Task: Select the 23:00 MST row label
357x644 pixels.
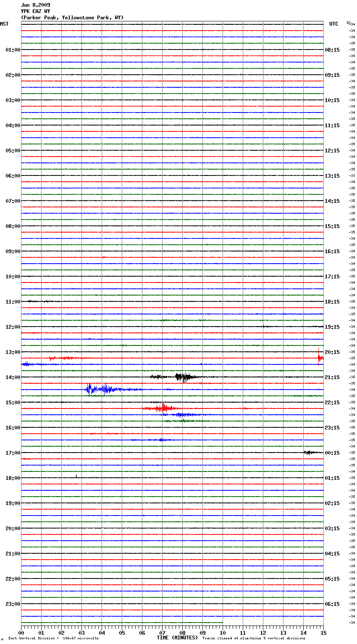Action: click(13, 604)
